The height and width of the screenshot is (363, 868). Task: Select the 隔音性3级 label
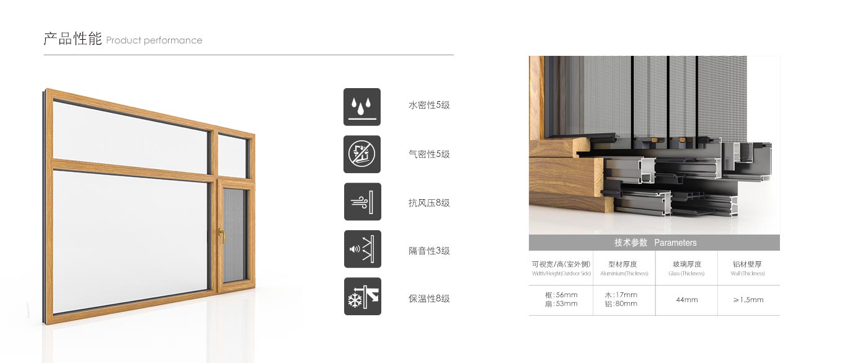(429, 251)
